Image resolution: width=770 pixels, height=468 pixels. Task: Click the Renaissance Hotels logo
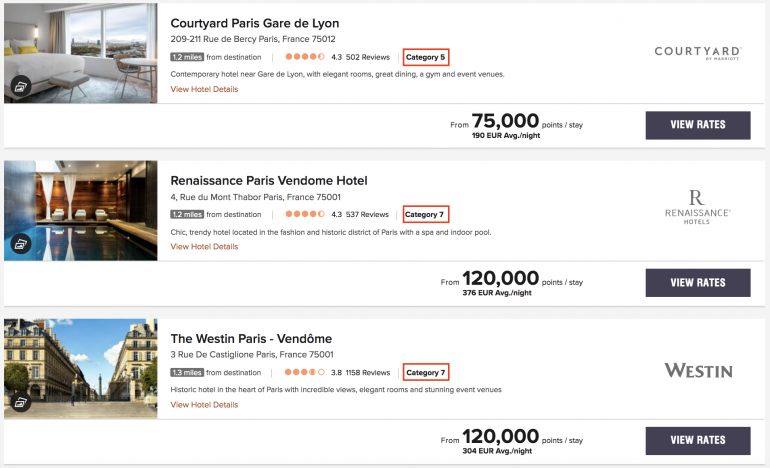pyautogui.click(x=698, y=207)
